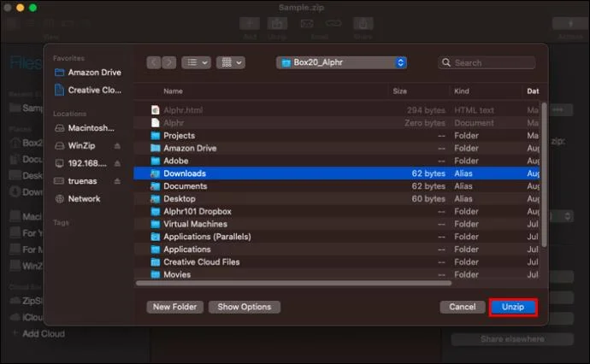590x364 pixels.
Task: Click the New Folder button
Action: pos(175,308)
